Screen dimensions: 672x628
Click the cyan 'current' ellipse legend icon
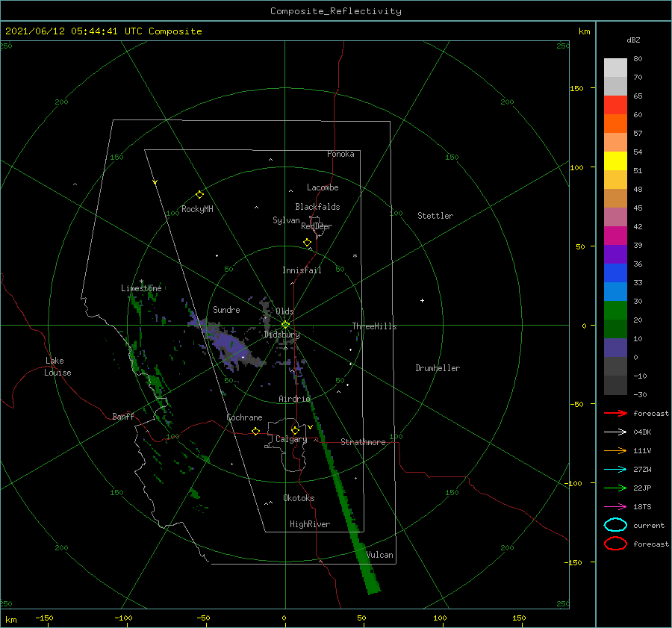point(615,525)
